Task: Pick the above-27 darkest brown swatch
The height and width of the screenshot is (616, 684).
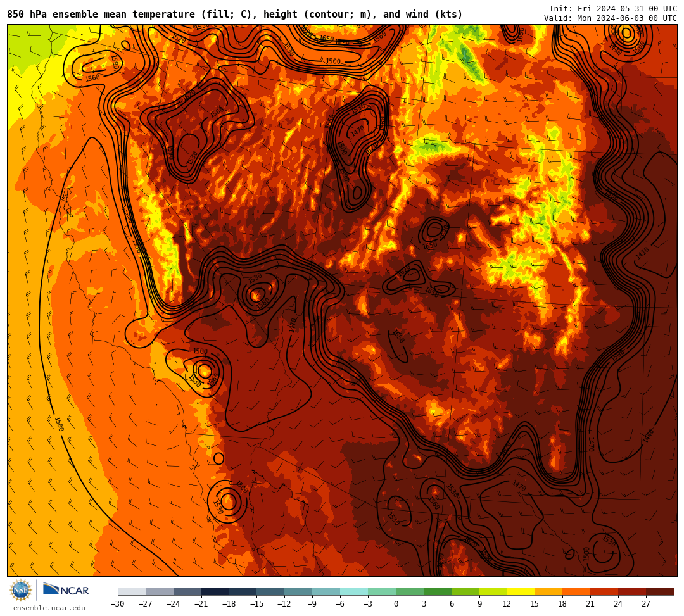Action: coord(661,591)
